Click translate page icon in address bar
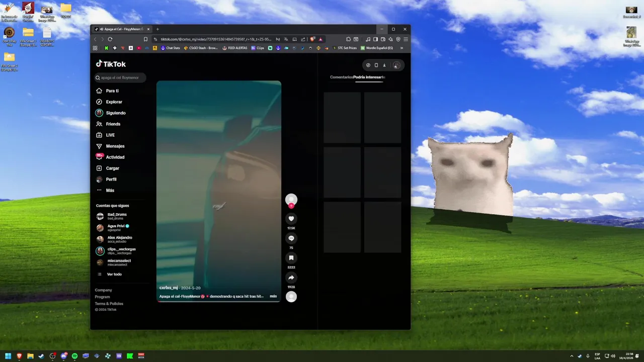Screen dimensions: 644x362 [x=286, y=39]
